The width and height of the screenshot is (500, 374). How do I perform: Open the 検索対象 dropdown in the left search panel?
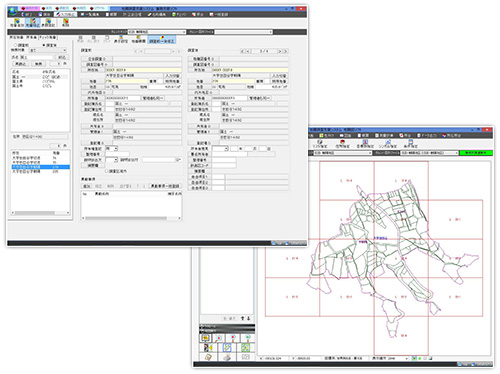(x=48, y=50)
